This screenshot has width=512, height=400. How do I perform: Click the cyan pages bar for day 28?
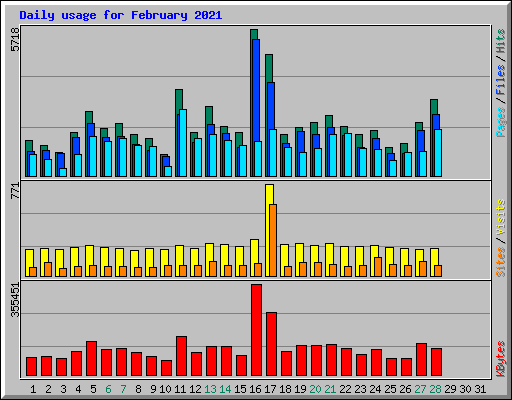[438, 153]
